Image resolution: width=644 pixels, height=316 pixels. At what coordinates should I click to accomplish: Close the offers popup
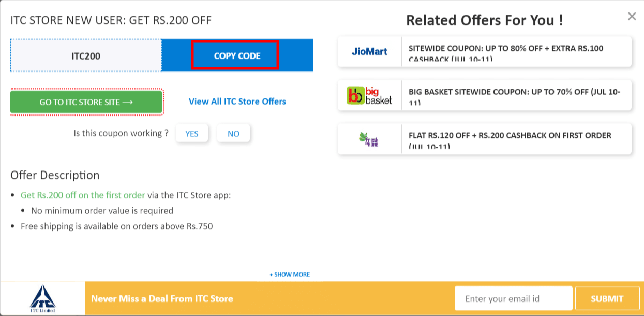632,16
